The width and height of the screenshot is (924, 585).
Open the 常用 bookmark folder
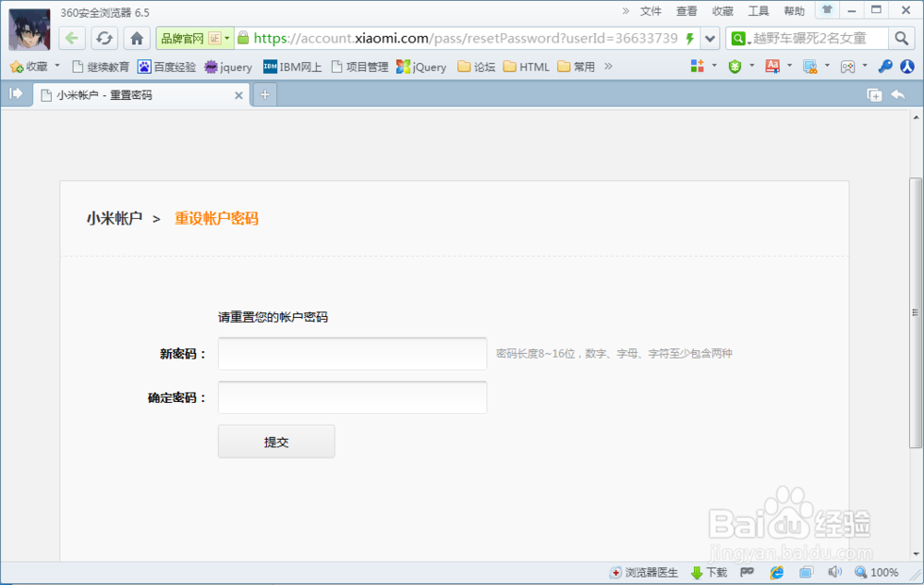(x=576, y=67)
